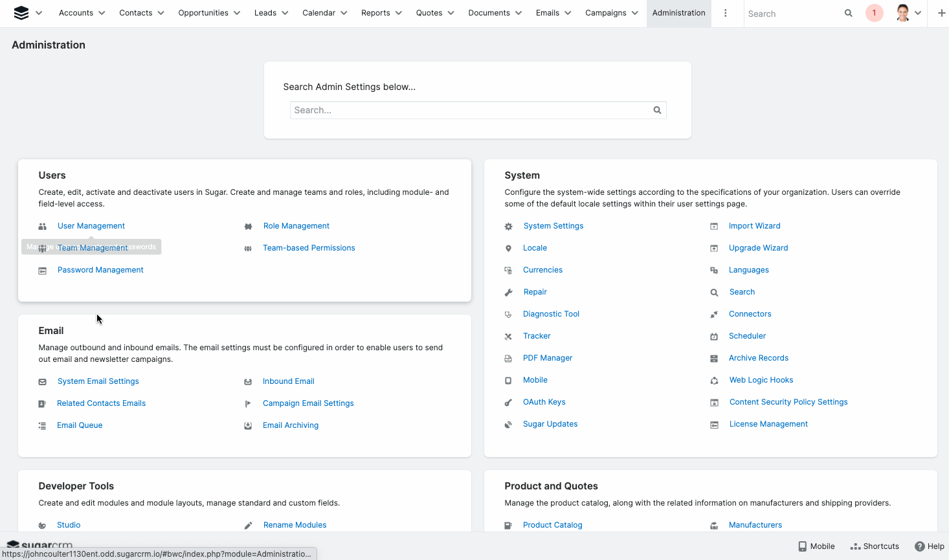Click the envelope icon beside System Email Settings
Viewport: 949px width, 560px height.
pos(42,382)
